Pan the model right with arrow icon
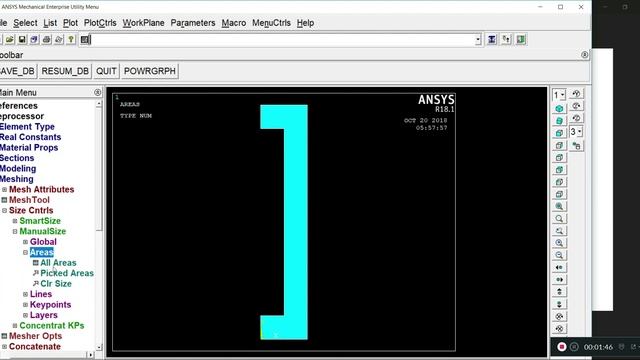640x360 pixels. (x=559, y=280)
